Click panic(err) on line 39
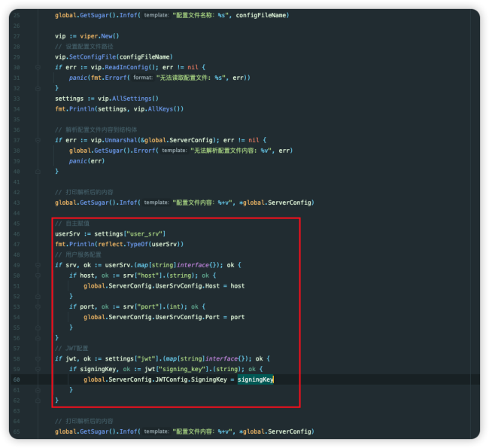Image resolution: width=489 pixels, height=448 pixels. point(87,161)
